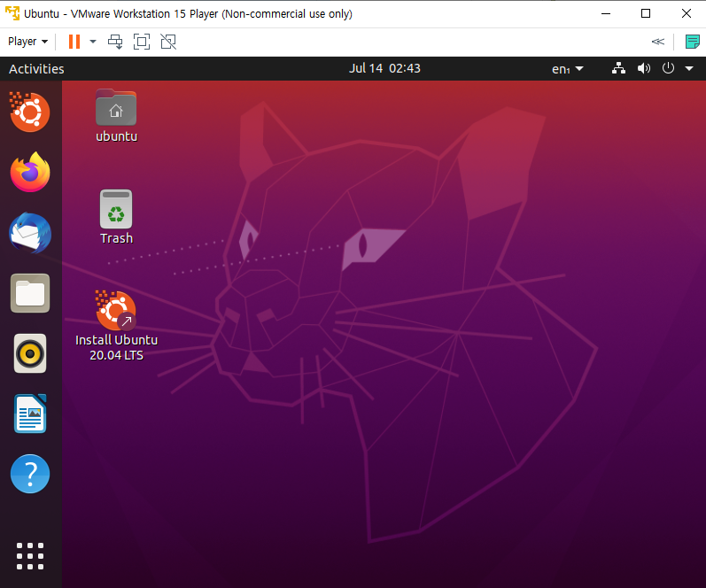
Task: Show Applications grid button
Action: [30, 556]
